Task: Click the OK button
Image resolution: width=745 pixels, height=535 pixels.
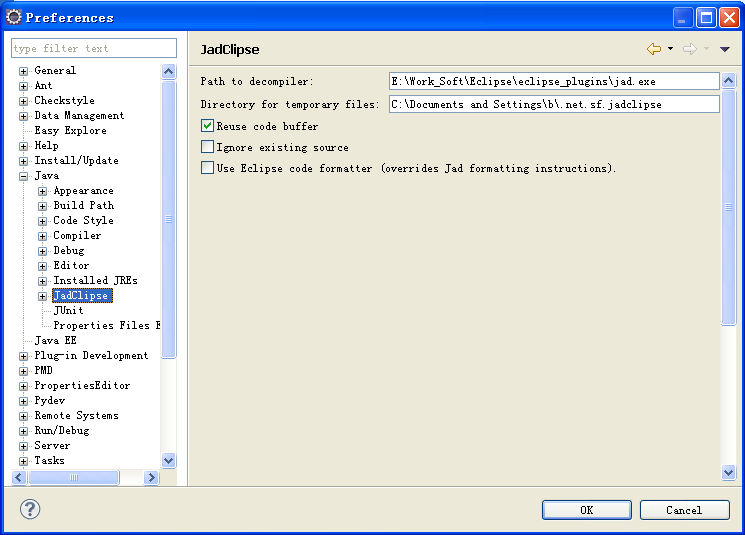Action: coord(586,510)
